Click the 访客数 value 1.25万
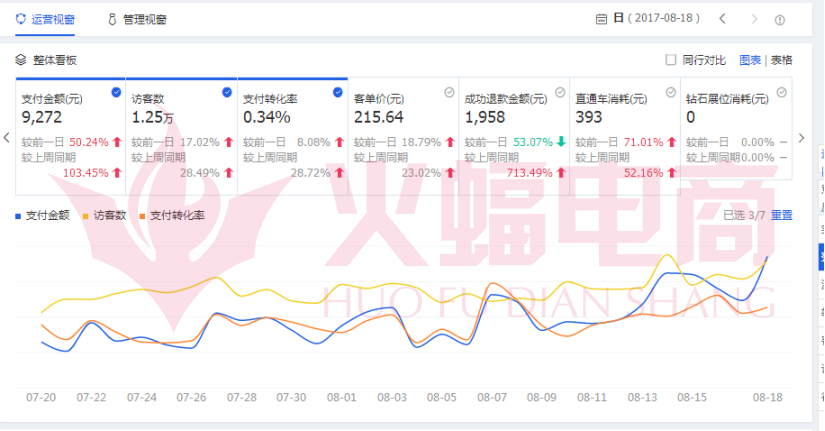 point(152,117)
